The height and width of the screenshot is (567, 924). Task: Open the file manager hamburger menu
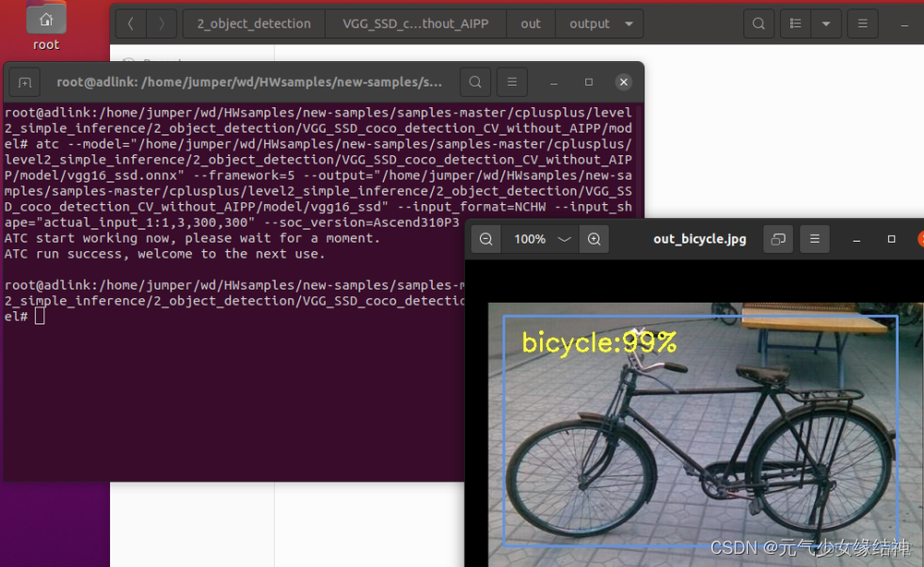pyautogui.click(x=863, y=24)
